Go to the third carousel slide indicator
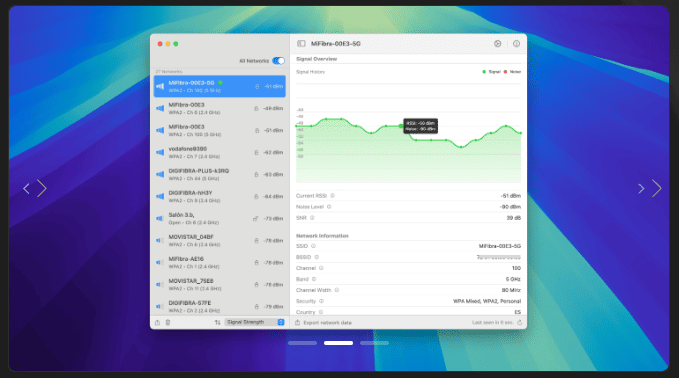Viewport: 679px width, 378px height. tap(374, 343)
